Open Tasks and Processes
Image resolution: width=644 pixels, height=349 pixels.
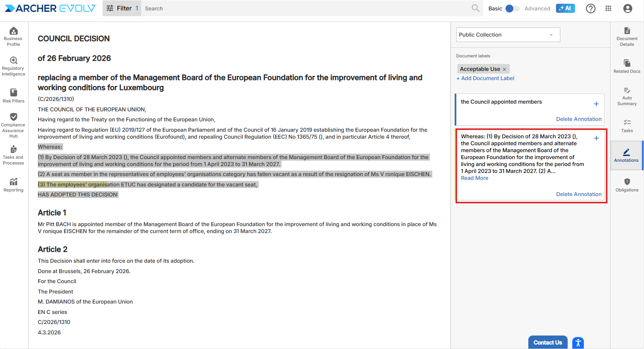pos(13,155)
